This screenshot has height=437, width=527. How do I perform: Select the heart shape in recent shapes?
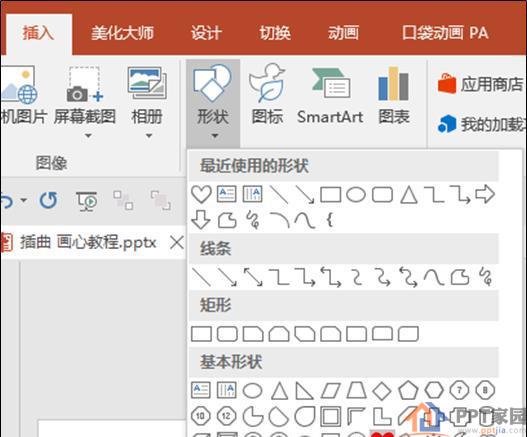coord(201,194)
